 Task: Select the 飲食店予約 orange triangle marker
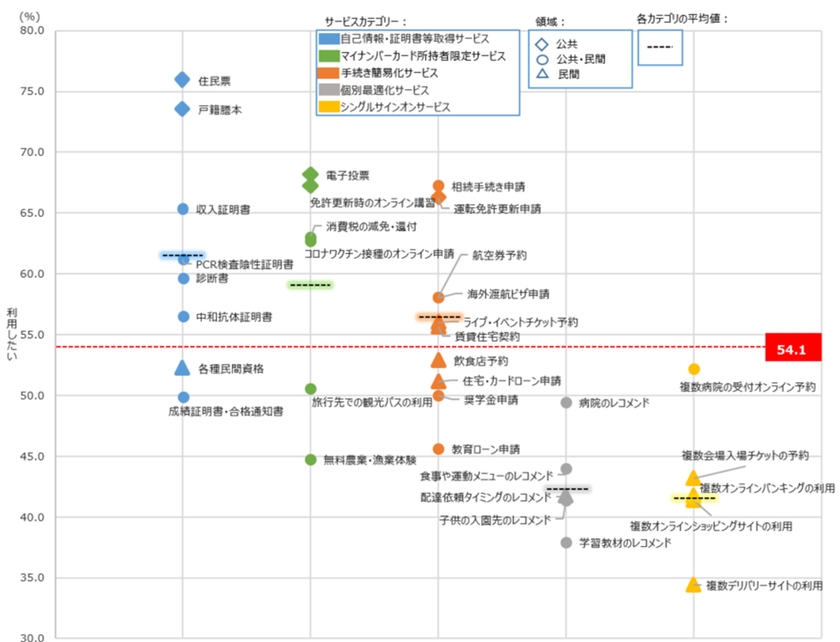438,360
